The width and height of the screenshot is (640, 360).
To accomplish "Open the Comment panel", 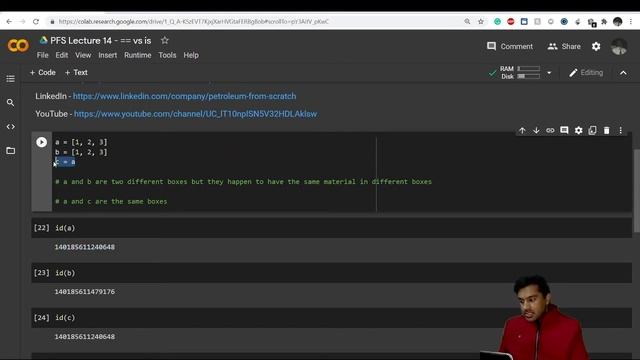I will pos(510,47).
